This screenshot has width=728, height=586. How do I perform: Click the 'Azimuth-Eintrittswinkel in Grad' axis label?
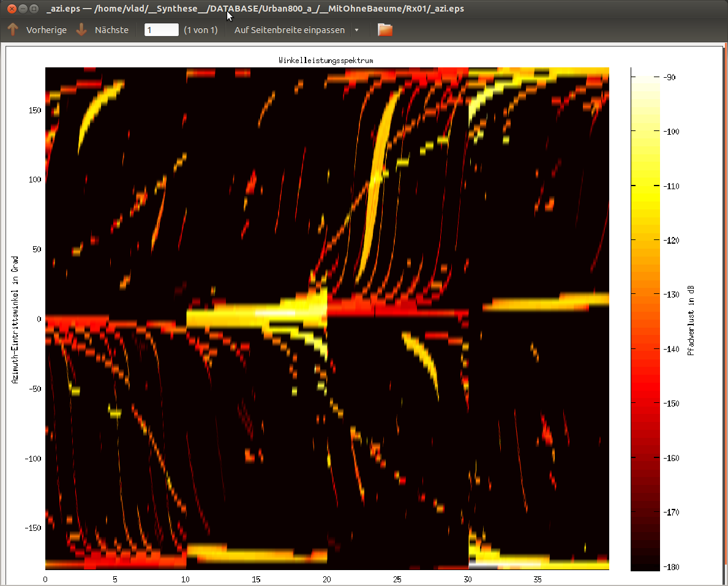pyautogui.click(x=15, y=318)
